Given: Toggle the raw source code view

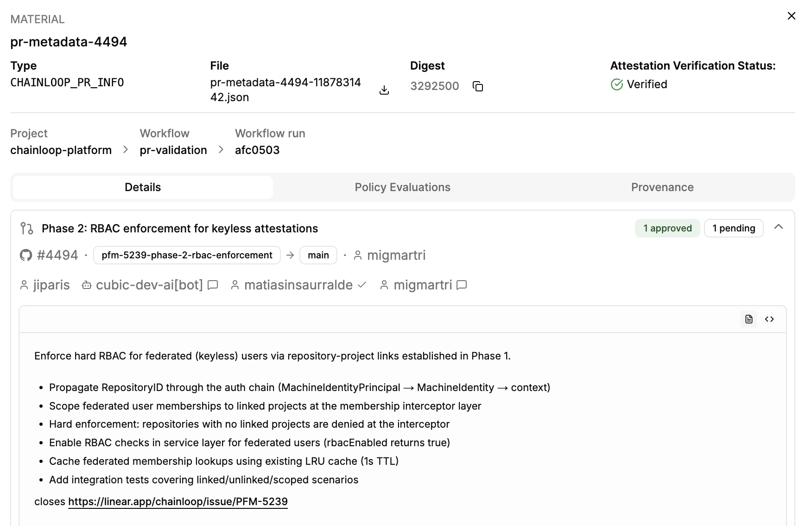Looking at the screenshot, I should [769, 319].
